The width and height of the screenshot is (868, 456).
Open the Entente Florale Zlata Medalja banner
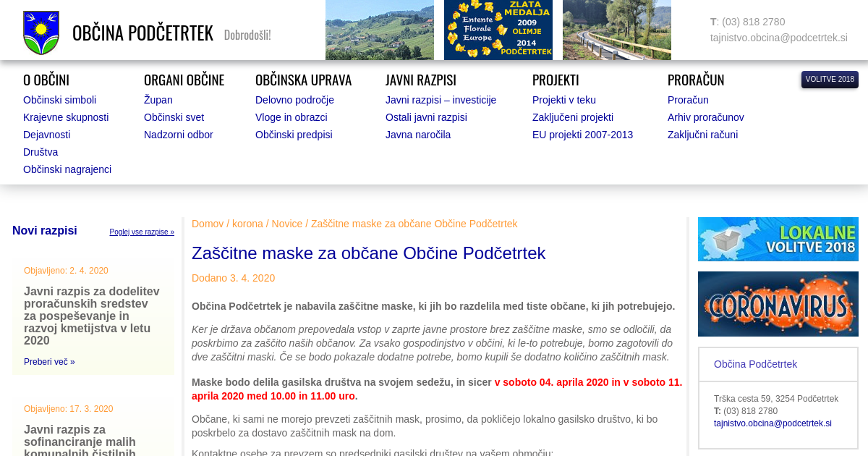498,30
